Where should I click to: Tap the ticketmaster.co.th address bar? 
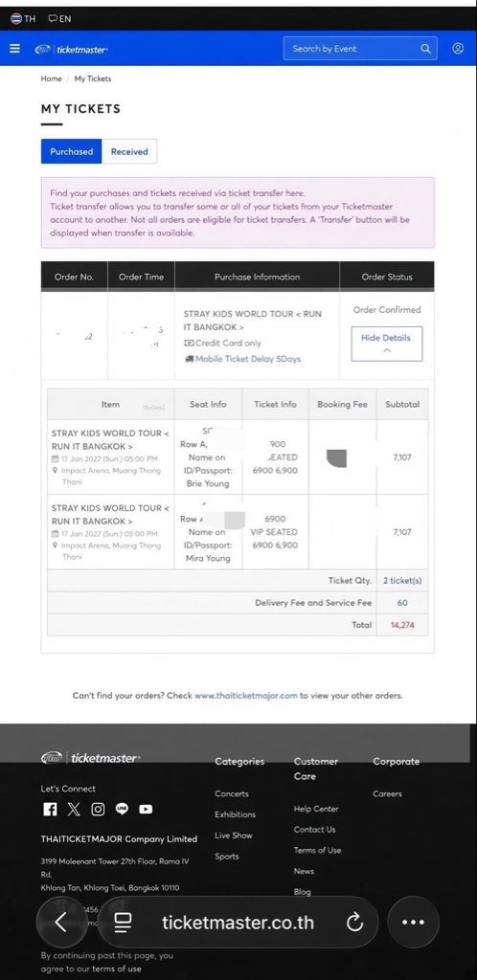238,923
